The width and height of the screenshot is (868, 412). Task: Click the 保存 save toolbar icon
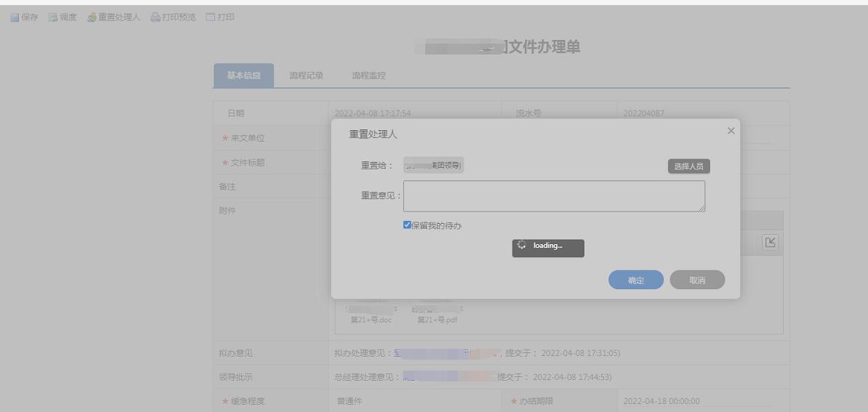coord(15,17)
